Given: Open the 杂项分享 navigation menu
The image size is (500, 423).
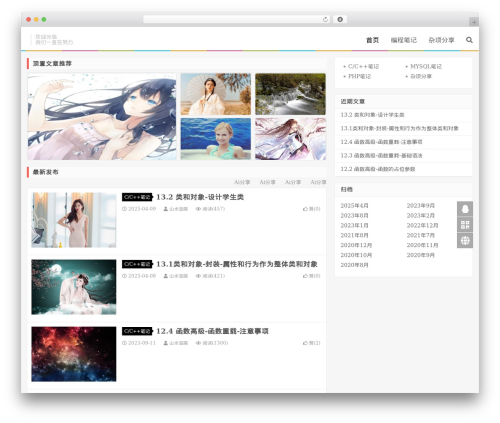Looking at the screenshot, I should (x=441, y=40).
